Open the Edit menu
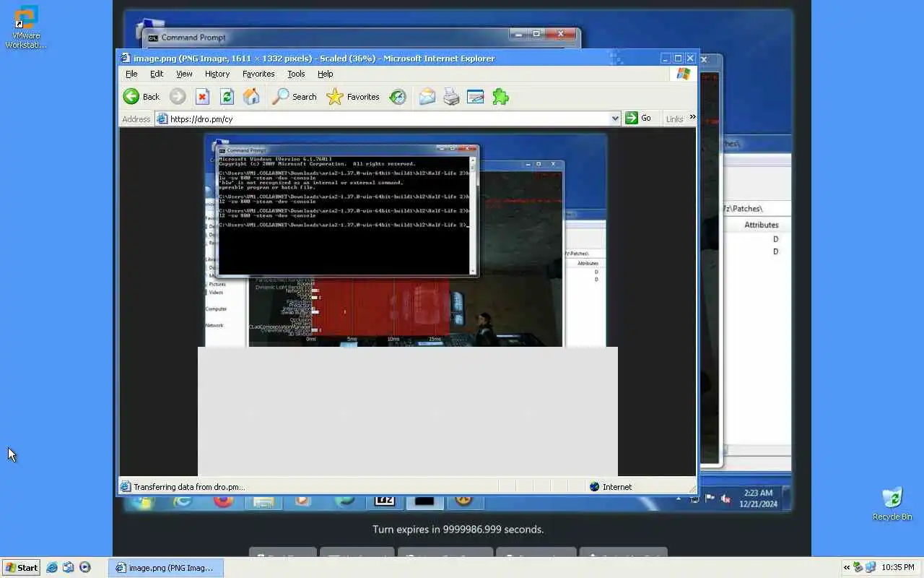This screenshot has height=578, width=924. [x=157, y=74]
